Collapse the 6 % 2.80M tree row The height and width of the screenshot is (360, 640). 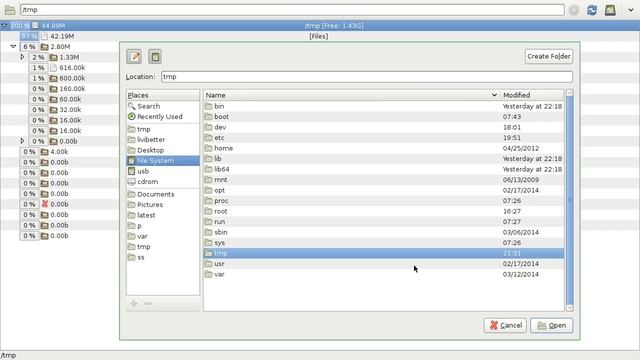(x=13, y=47)
